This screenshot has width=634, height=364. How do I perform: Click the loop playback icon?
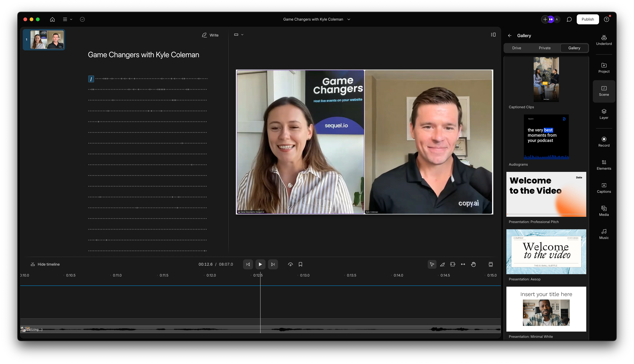(x=290, y=264)
